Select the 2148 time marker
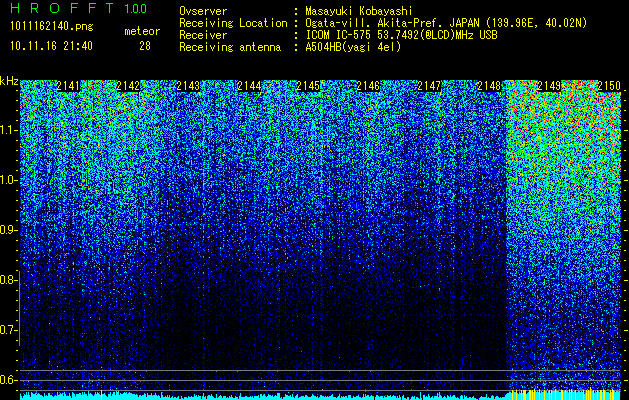The width and height of the screenshot is (629, 400). 489,86
